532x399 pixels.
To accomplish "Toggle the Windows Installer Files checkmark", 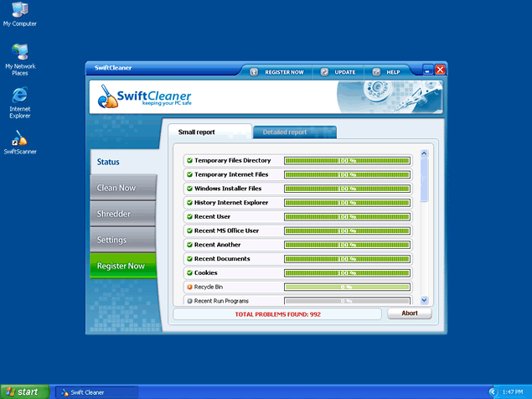I will click(x=189, y=189).
